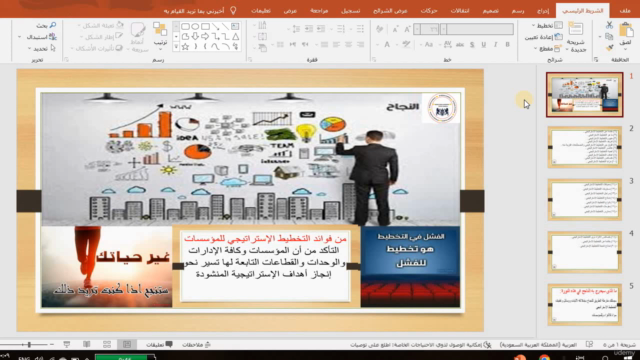This screenshot has height=360, width=640.
Task: Toggle the Notes (ملاحظات) pane
Action: [x=196, y=345]
